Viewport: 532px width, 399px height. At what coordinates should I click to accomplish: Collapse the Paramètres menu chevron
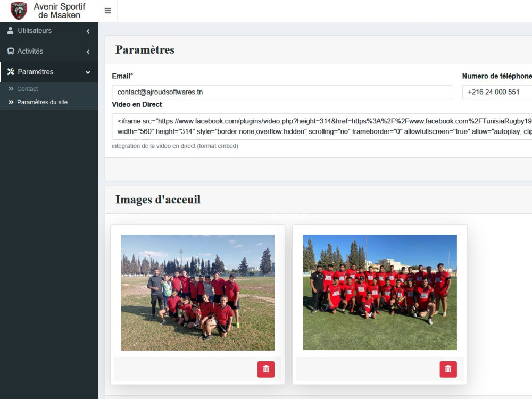coord(88,72)
